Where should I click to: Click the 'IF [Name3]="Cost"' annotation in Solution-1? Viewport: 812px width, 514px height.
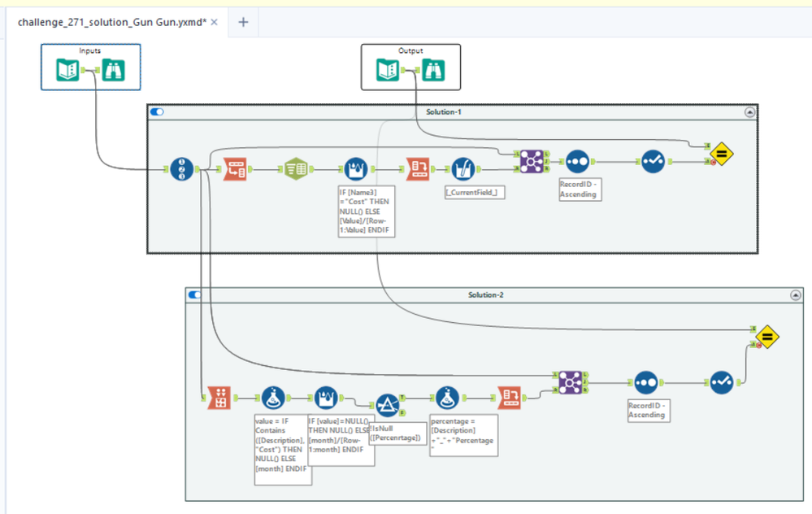[366, 211]
